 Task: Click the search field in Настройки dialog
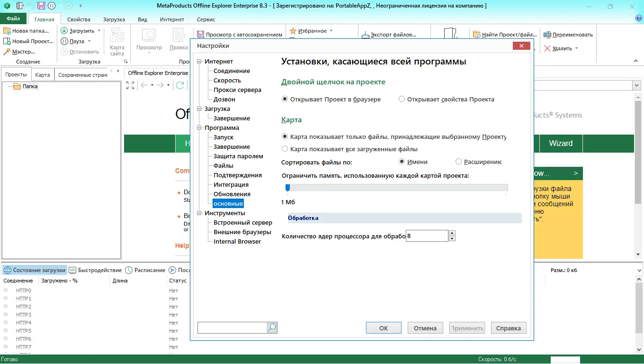(x=232, y=328)
